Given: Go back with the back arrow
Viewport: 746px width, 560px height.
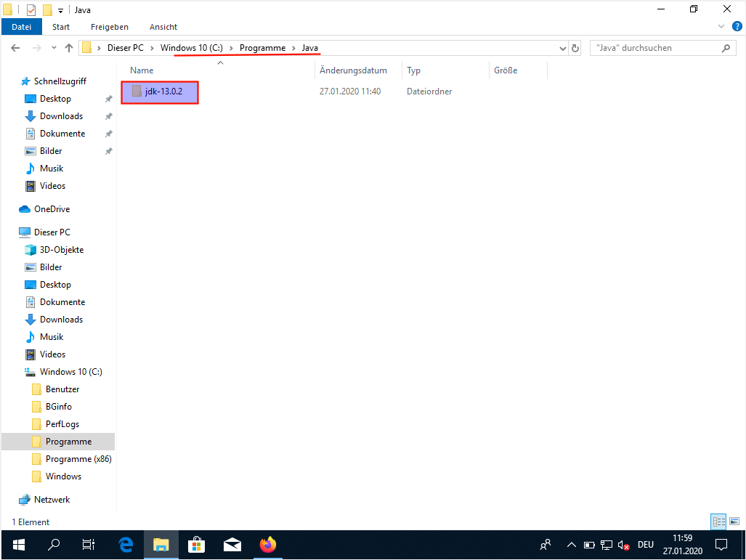Looking at the screenshot, I should point(15,48).
